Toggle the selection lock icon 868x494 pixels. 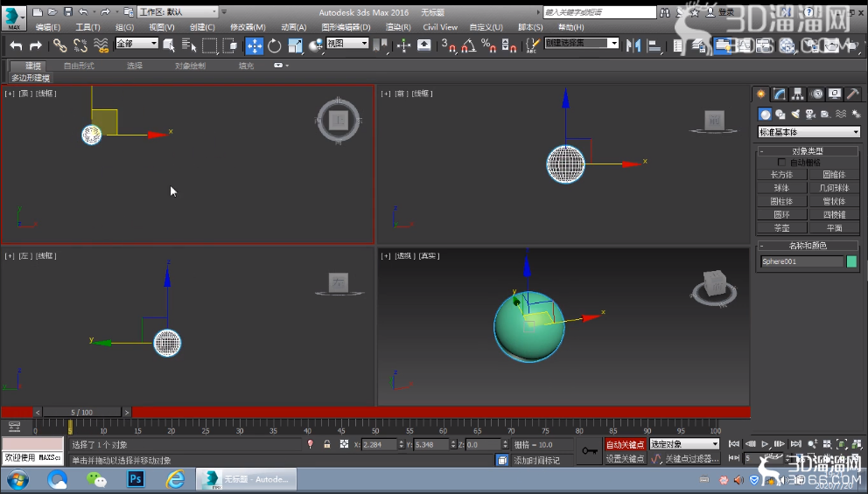327,444
